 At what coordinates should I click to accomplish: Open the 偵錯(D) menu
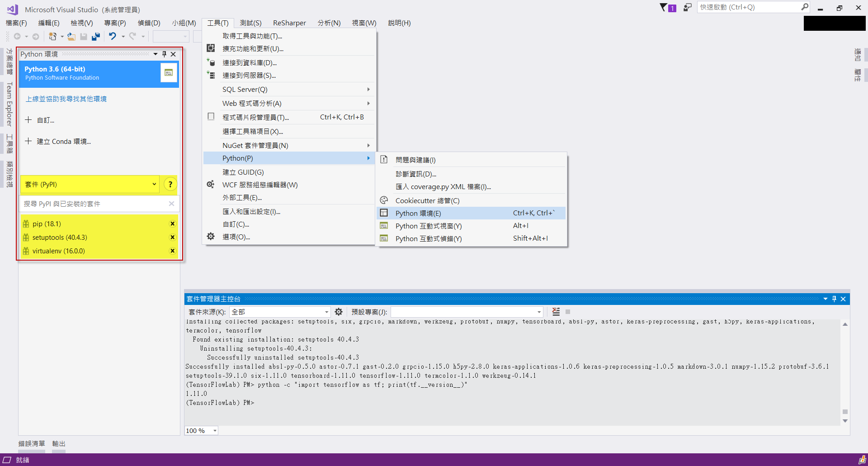(x=149, y=23)
